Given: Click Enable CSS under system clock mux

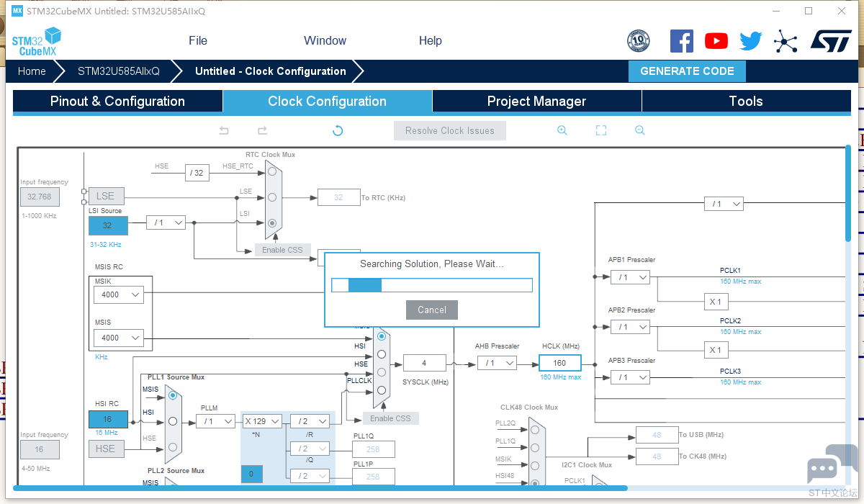Looking at the screenshot, I should click(390, 418).
